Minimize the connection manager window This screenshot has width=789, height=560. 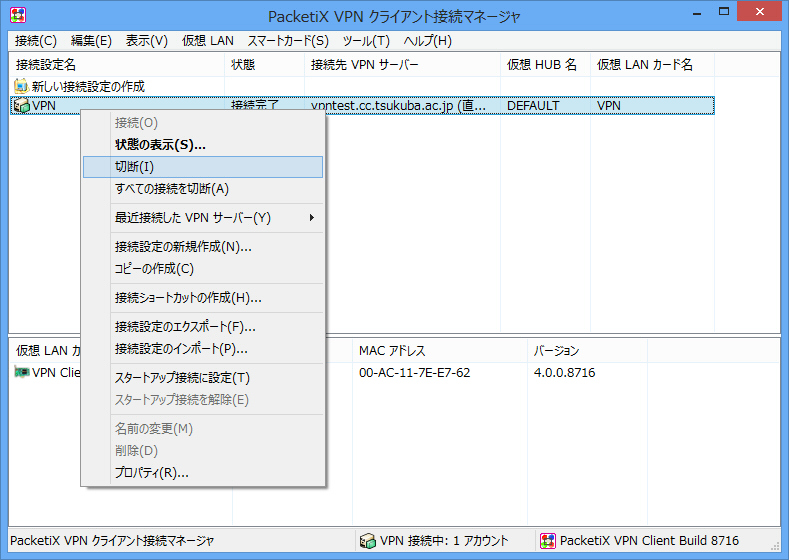coord(697,14)
